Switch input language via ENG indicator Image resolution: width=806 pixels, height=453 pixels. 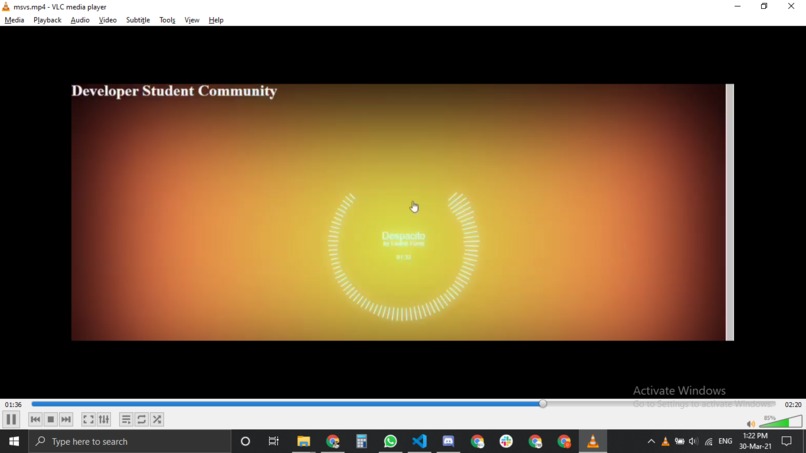725,441
